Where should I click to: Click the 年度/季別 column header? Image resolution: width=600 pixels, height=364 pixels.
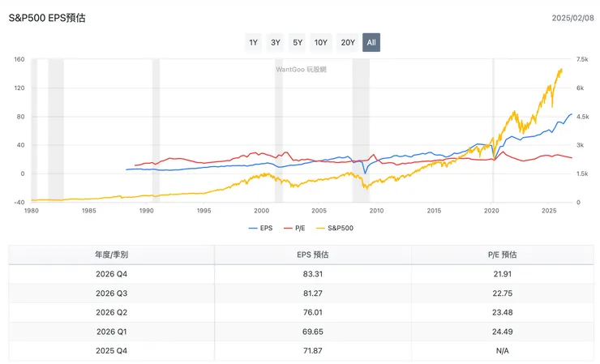111,255
